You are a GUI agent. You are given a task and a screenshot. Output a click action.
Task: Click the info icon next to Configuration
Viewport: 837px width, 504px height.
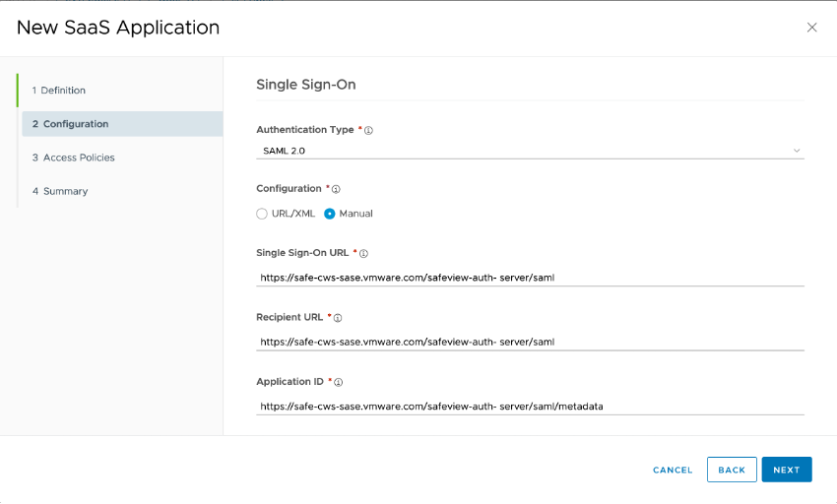[x=336, y=189]
